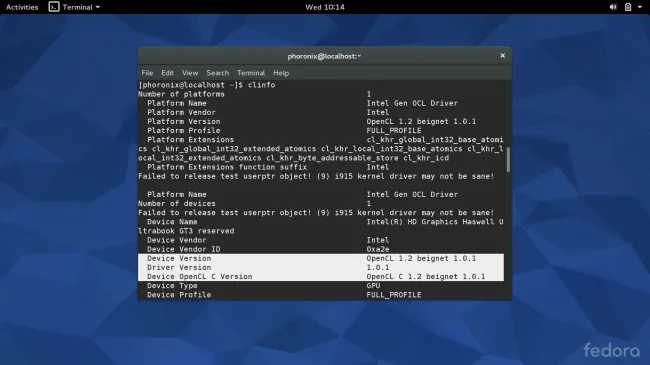Image resolution: width=650 pixels, height=365 pixels.
Task: Click the 0xa2e vendor ID value
Action: point(378,249)
